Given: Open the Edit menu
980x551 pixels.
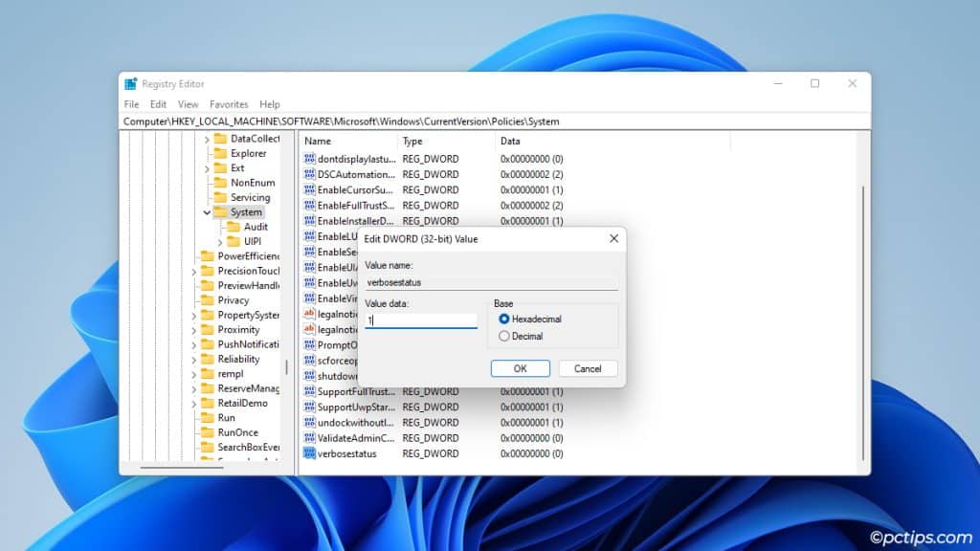Looking at the screenshot, I should pos(158,104).
